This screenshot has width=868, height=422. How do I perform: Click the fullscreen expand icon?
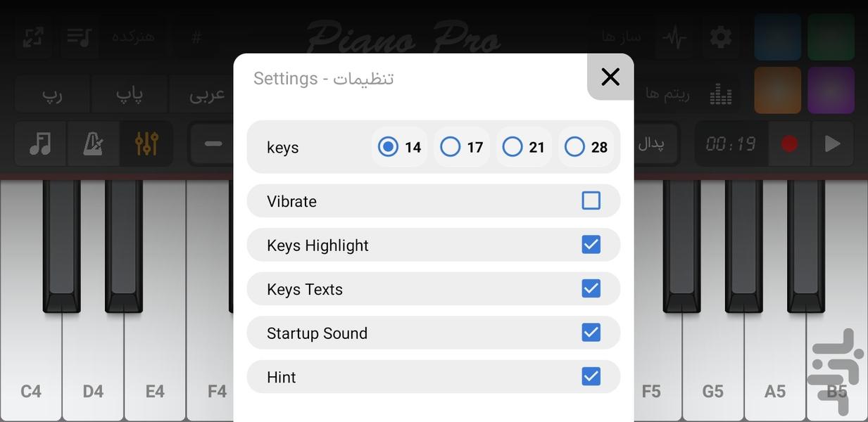[33, 37]
